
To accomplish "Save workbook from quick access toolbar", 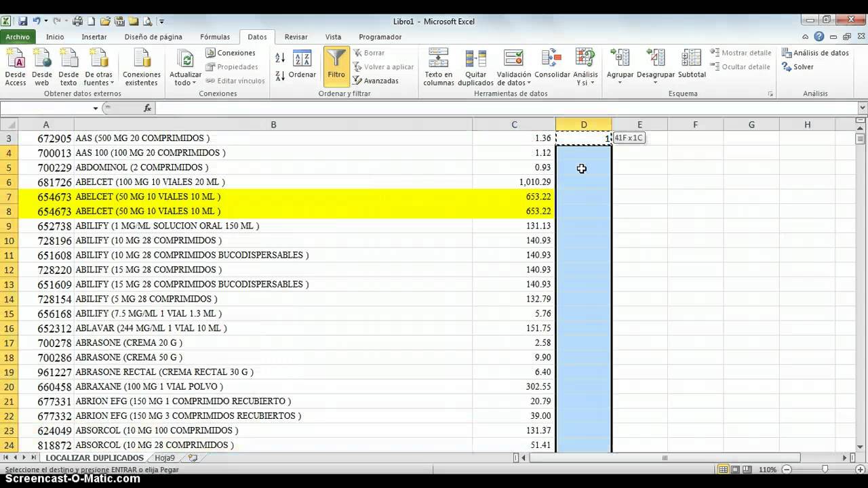I will coord(23,22).
